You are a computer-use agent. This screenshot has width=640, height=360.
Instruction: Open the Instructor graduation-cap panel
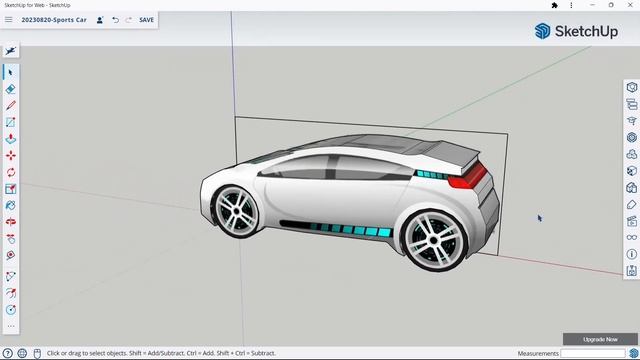click(x=631, y=121)
